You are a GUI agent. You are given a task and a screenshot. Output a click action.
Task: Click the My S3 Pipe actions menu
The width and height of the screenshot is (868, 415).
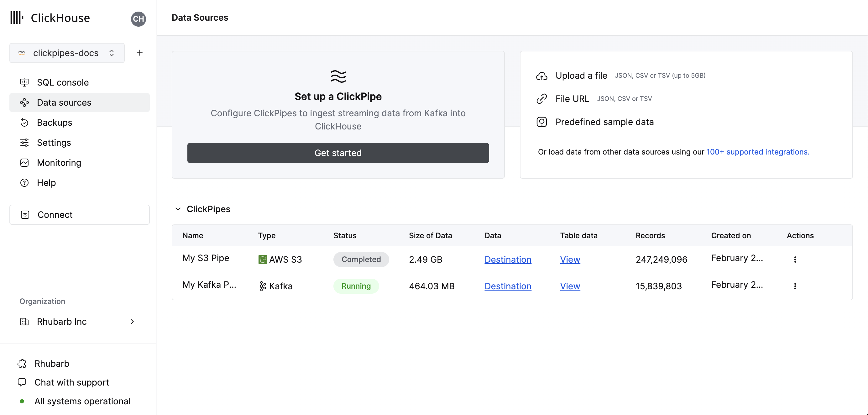pos(796,259)
